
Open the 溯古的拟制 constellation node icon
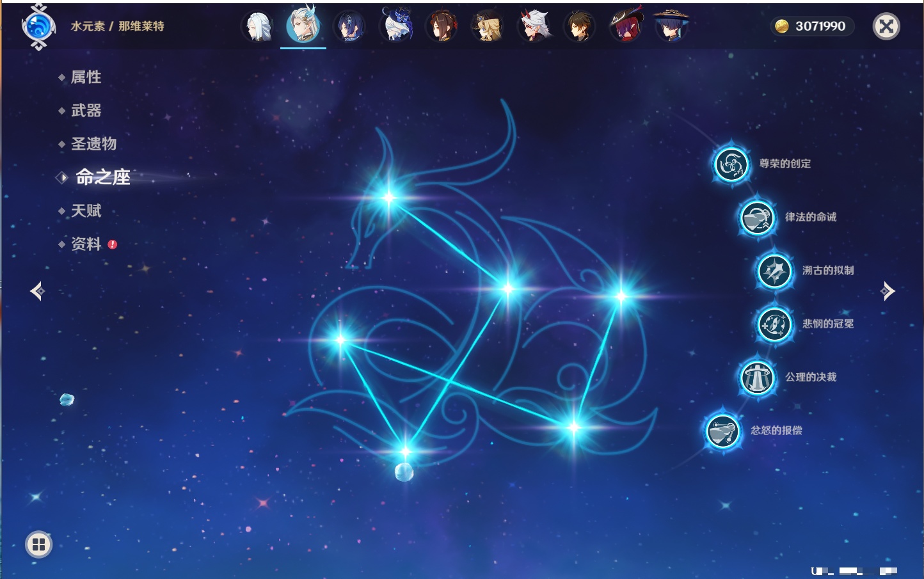tap(774, 271)
